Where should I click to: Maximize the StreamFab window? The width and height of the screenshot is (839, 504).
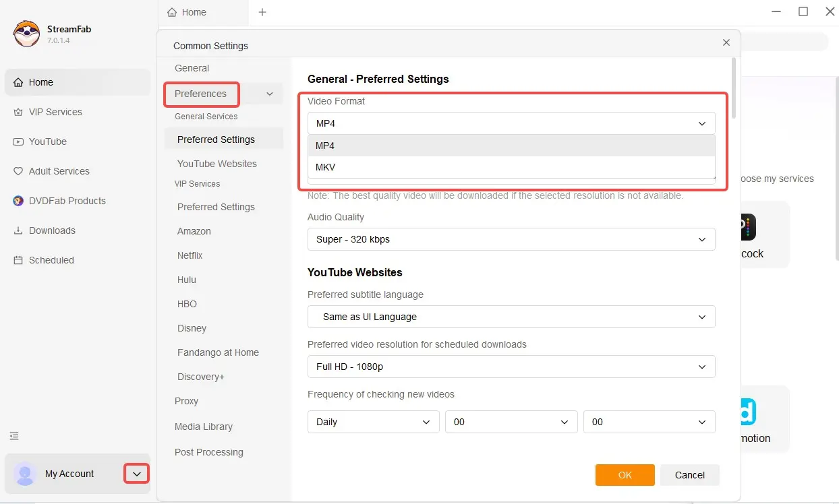(x=803, y=11)
